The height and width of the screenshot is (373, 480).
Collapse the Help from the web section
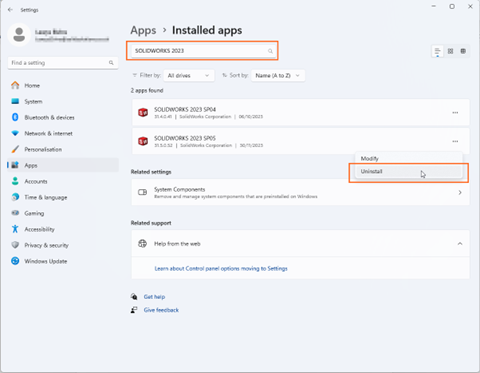(x=460, y=244)
